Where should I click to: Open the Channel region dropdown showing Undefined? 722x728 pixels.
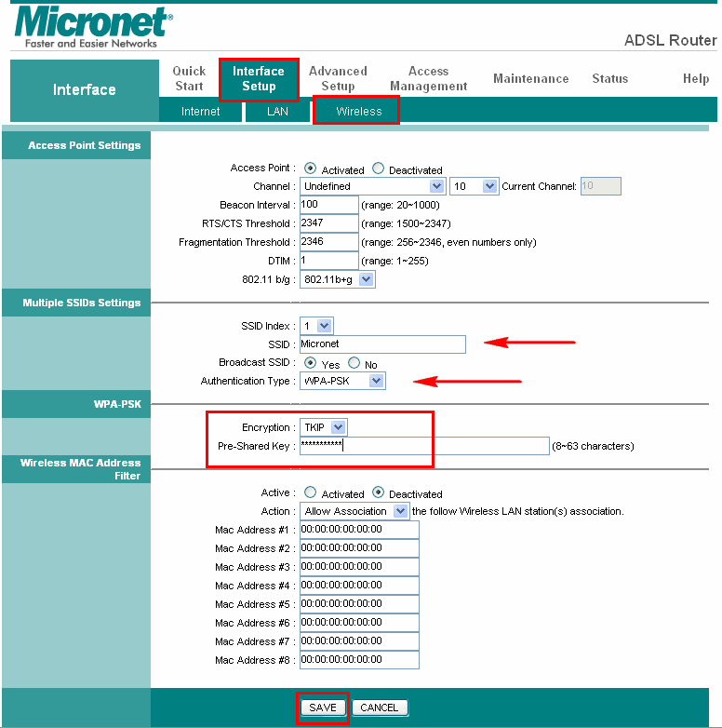tap(372, 186)
